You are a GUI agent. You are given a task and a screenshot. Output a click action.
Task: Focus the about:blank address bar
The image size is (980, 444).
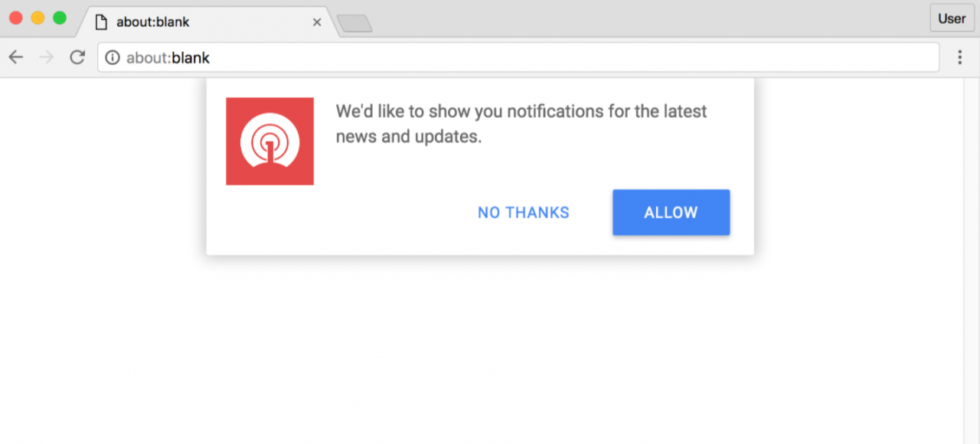click(521, 57)
